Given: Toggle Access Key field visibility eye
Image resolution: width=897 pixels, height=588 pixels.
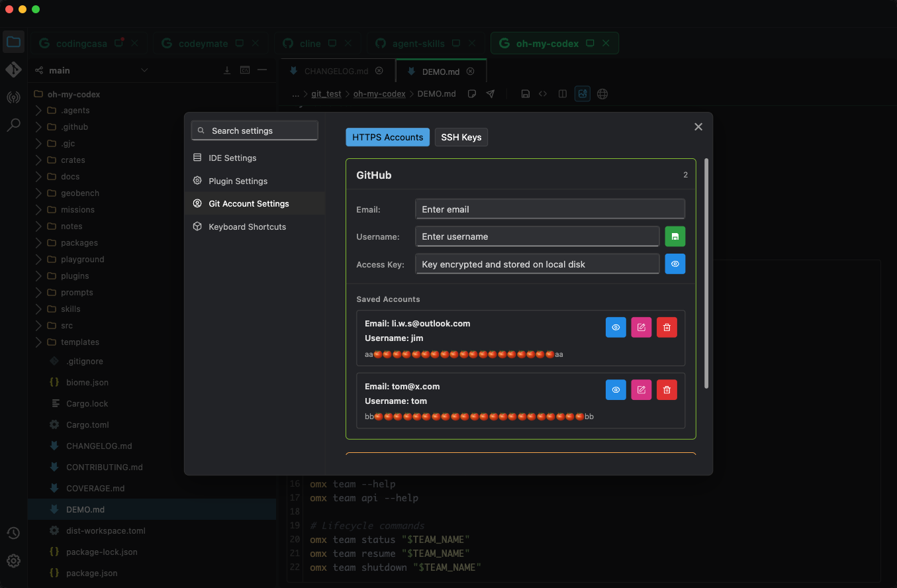Looking at the screenshot, I should (675, 264).
